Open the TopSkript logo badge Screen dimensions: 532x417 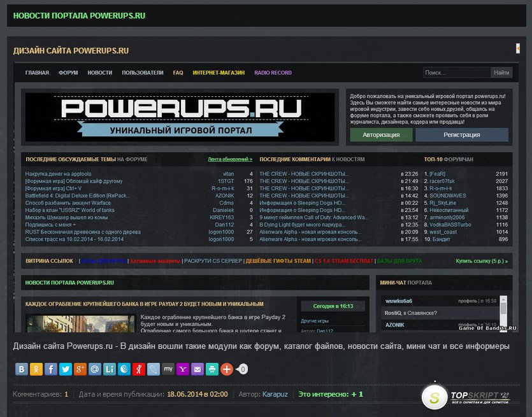pyautogui.click(x=466, y=397)
